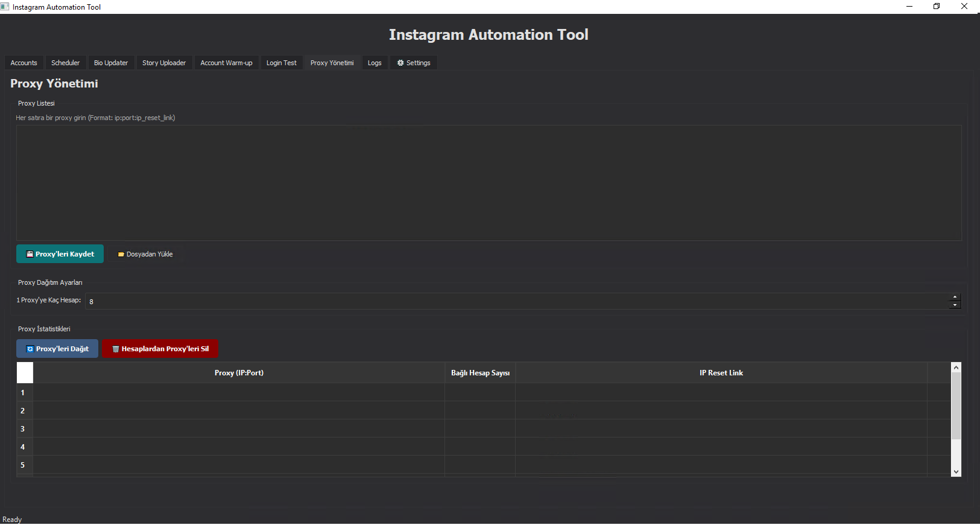Click the Proxy (IP:Port) column header
This screenshot has width=980, height=525.
click(x=239, y=373)
